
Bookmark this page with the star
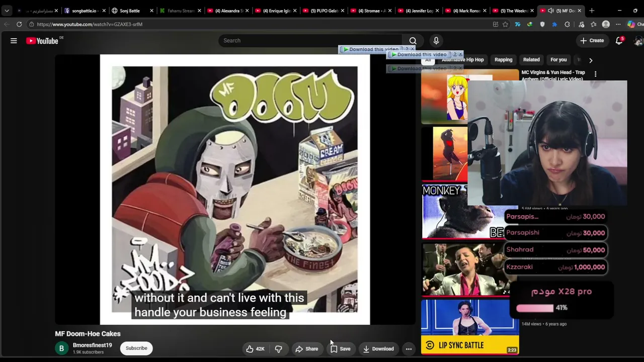[x=505, y=24]
